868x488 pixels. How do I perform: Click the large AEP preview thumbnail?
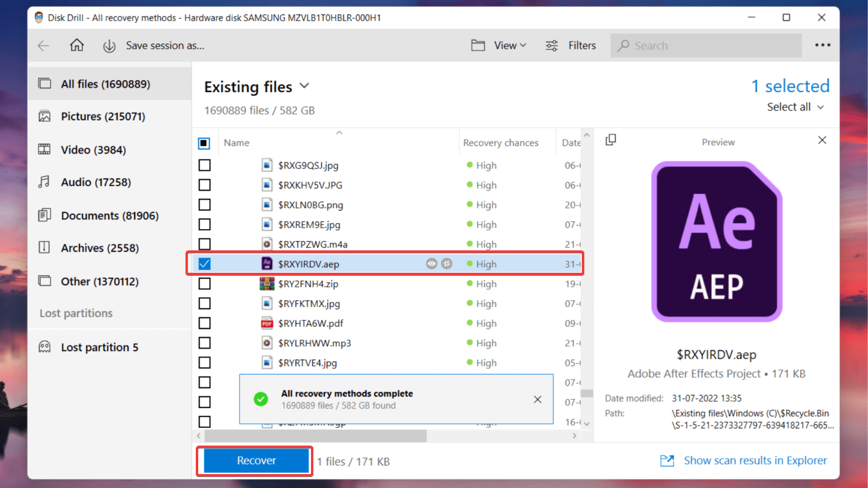pyautogui.click(x=716, y=241)
